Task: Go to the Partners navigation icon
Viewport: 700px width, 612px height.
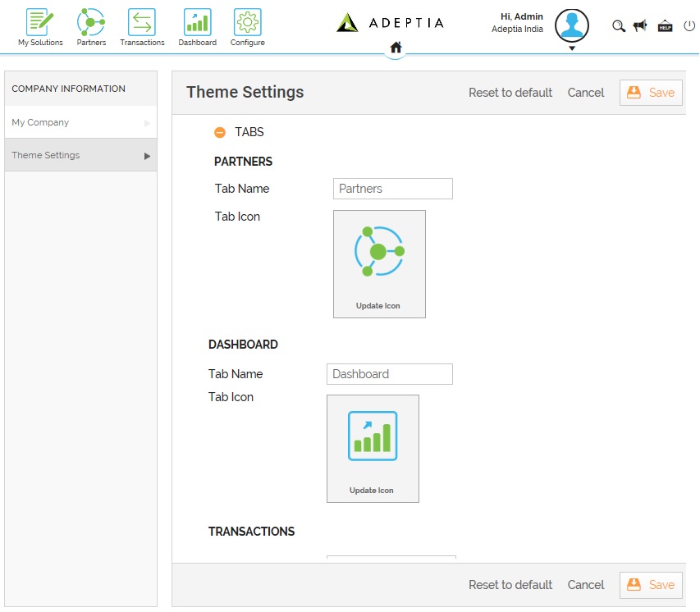Action: (91, 27)
